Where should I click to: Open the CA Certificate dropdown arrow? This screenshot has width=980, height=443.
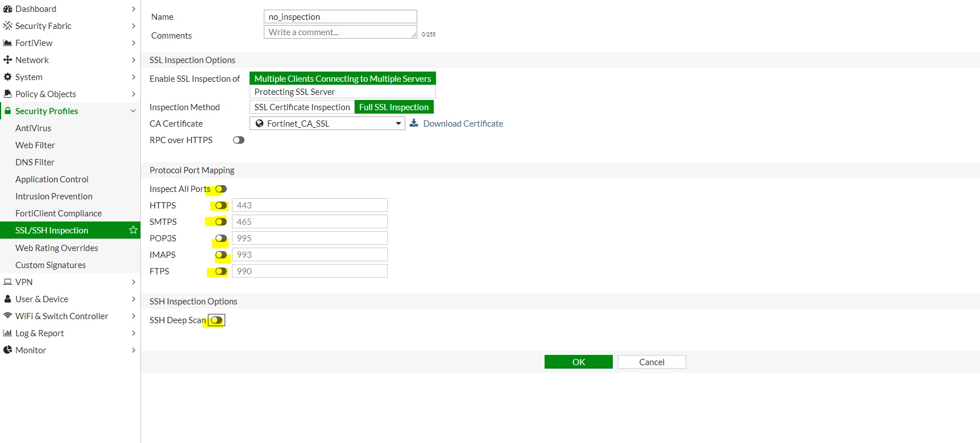398,123
